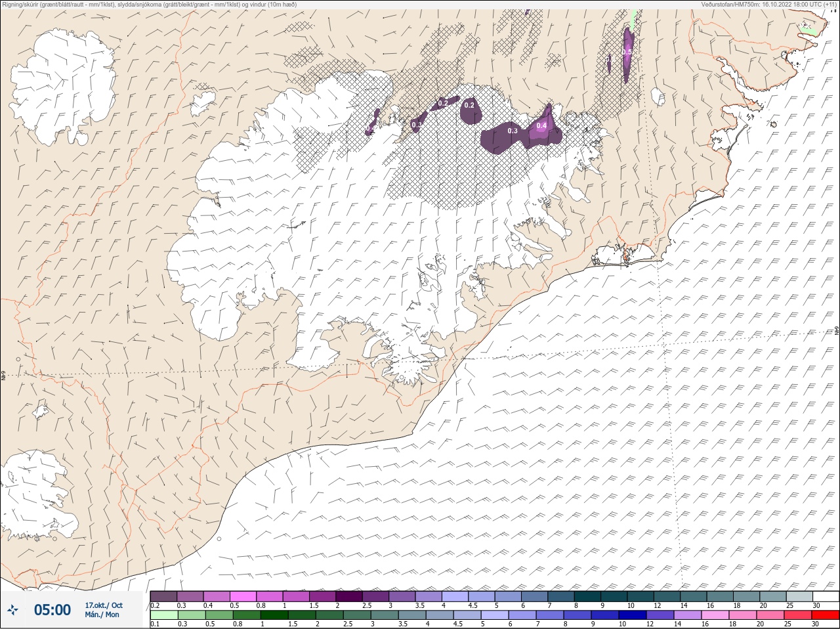Image resolution: width=840 pixels, height=629 pixels.
Task: Select upper legend swatch between 4 and 4.5
Action: (455, 596)
